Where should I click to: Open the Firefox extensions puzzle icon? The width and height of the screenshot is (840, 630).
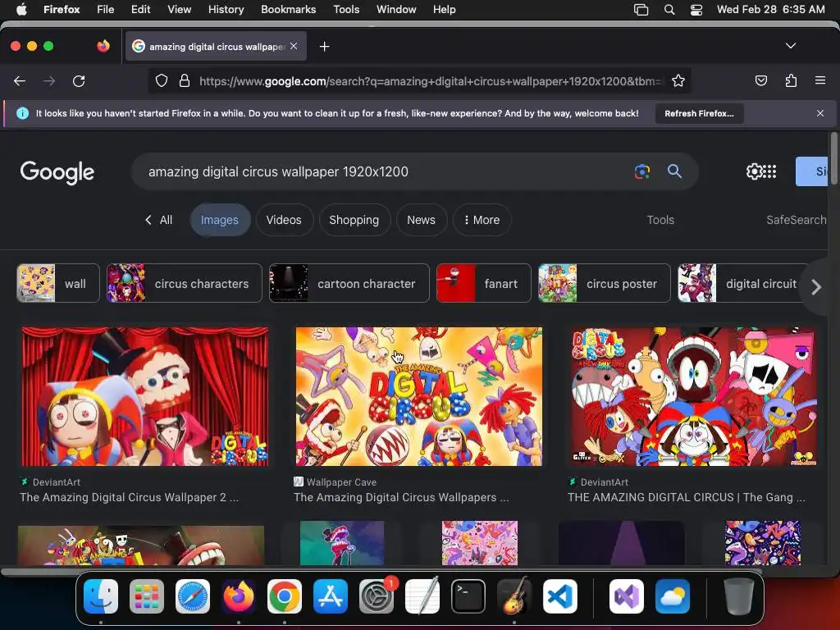[x=791, y=81]
